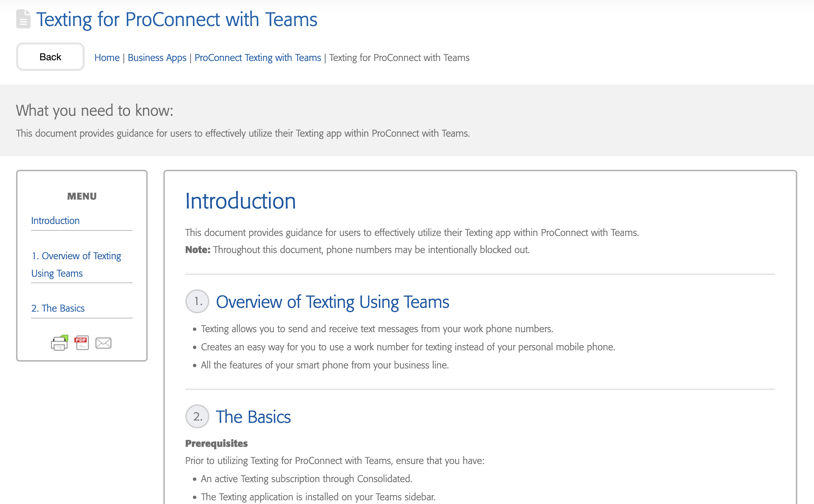Click the email envelope icon
Viewport: 814px width, 504px height.
(x=103, y=343)
